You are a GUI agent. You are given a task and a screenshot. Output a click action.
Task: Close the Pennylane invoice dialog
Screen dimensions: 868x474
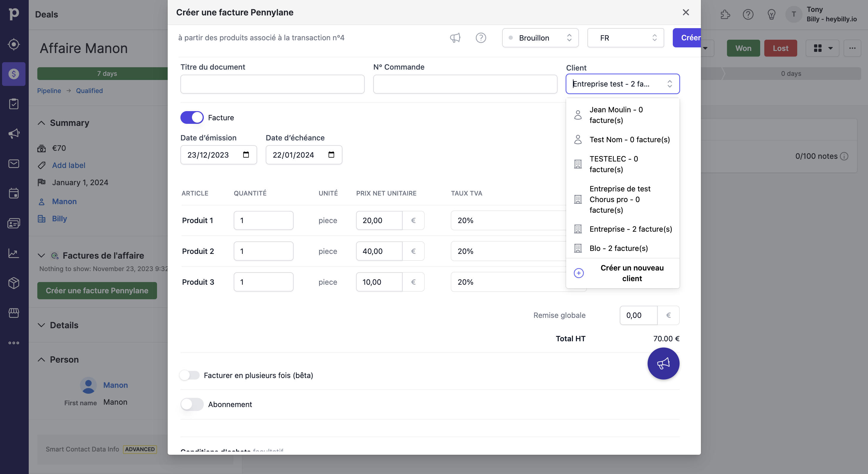point(686,12)
